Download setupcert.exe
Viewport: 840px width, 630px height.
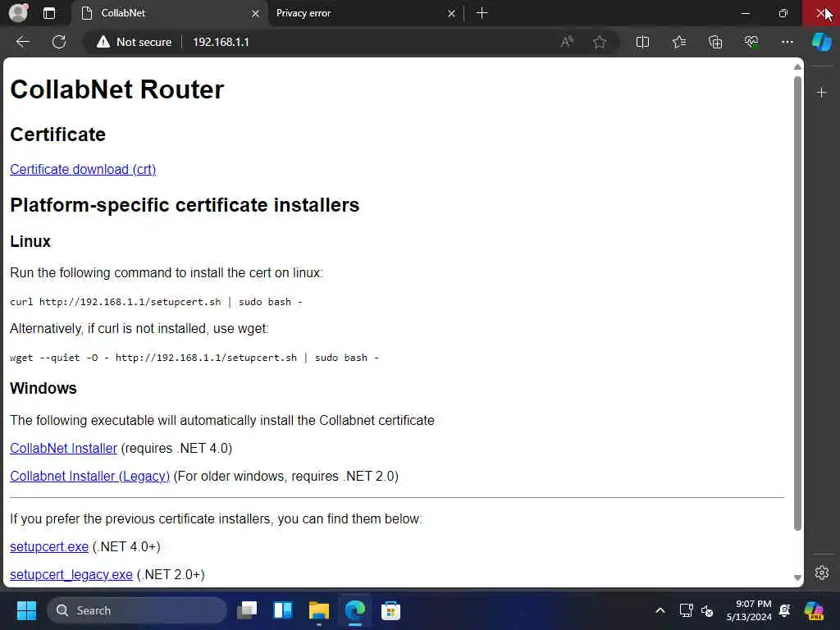[x=49, y=547]
